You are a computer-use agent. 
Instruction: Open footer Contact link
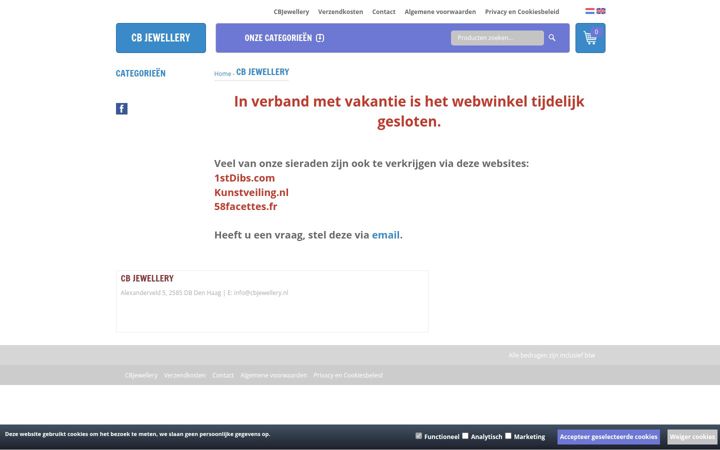click(223, 375)
